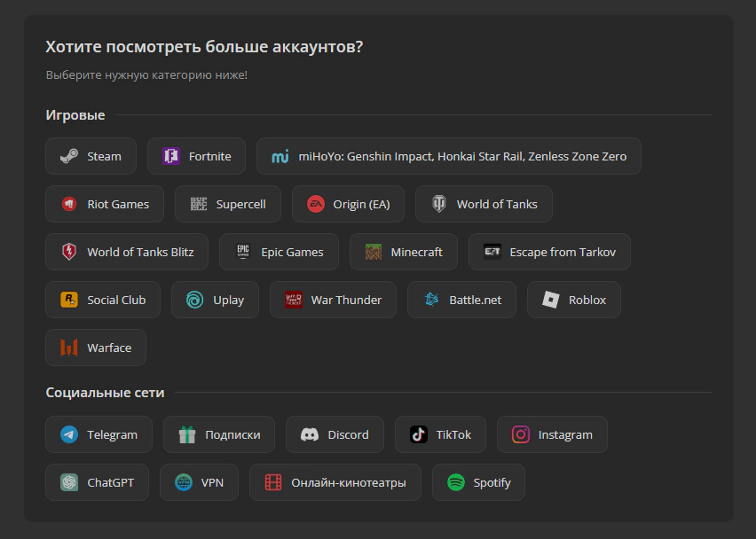Open the Supercell accounts category
This screenshot has width=756, height=539.
click(227, 204)
